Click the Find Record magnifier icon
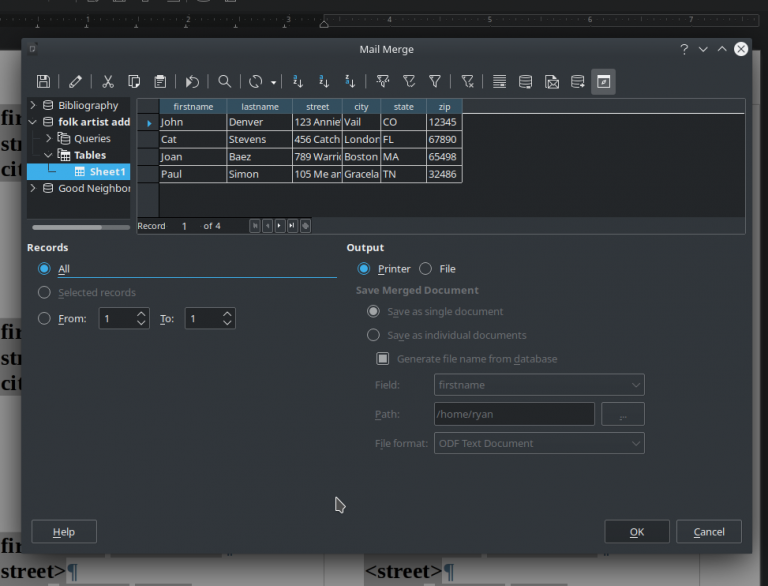Screen dimensions: 768x586 click(225, 82)
